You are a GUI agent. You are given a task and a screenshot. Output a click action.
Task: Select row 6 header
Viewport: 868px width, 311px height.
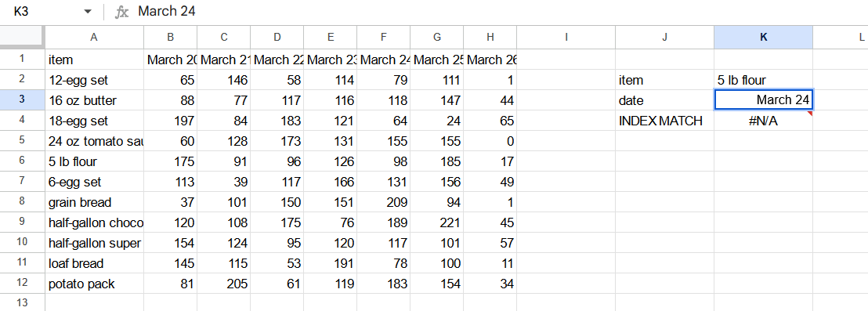click(x=22, y=161)
